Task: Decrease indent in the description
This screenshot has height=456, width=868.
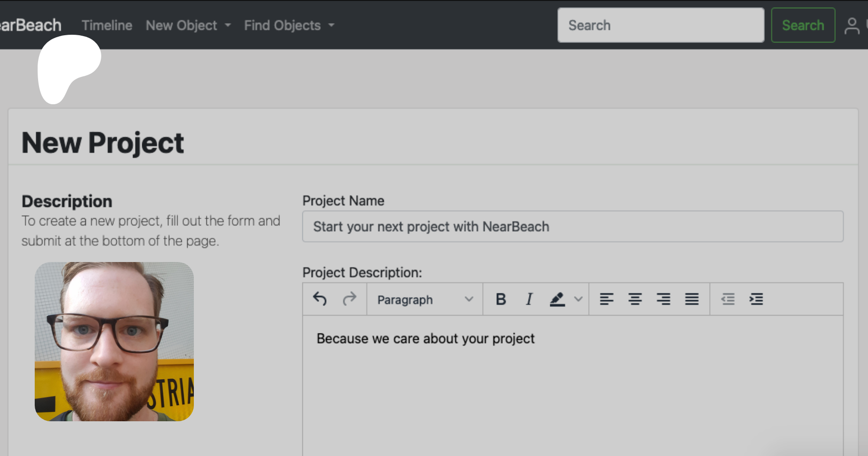Action: click(728, 299)
